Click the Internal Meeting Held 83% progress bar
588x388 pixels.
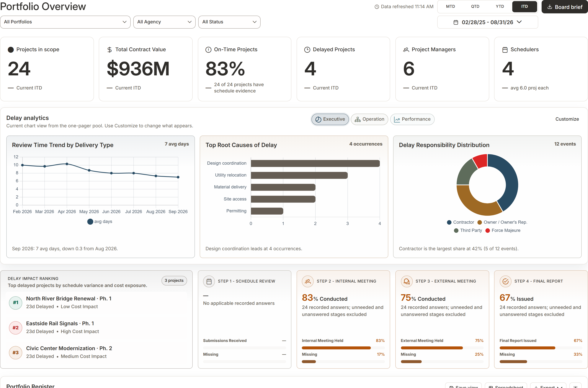tap(343, 348)
